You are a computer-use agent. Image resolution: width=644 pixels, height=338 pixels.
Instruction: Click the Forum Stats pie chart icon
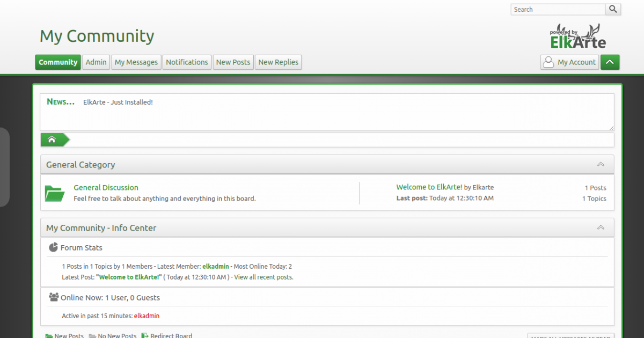pyautogui.click(x=53, y=247)
